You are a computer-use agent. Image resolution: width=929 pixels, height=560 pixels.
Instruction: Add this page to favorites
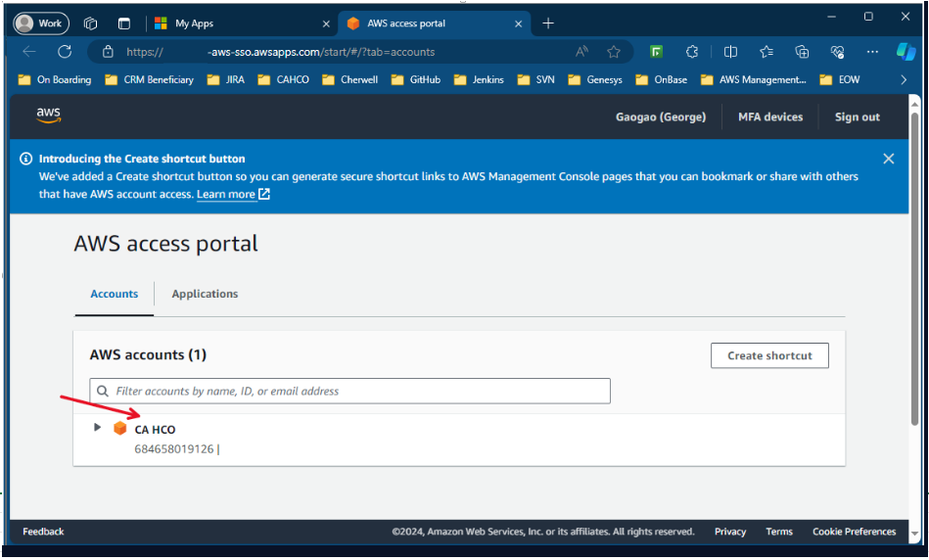[614, 52]
